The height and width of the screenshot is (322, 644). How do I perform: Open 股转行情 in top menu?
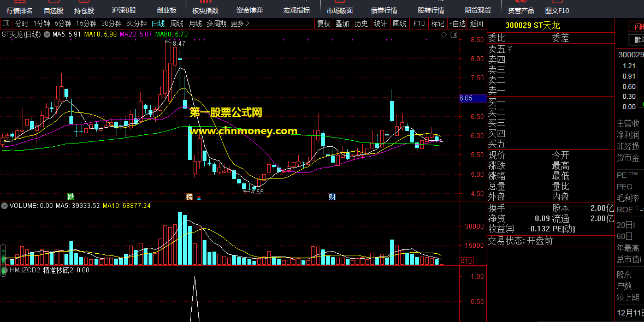point(431,10)
